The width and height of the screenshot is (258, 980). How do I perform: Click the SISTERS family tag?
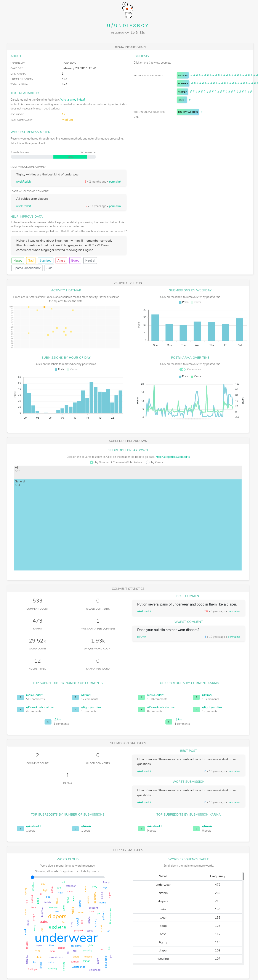183,75
